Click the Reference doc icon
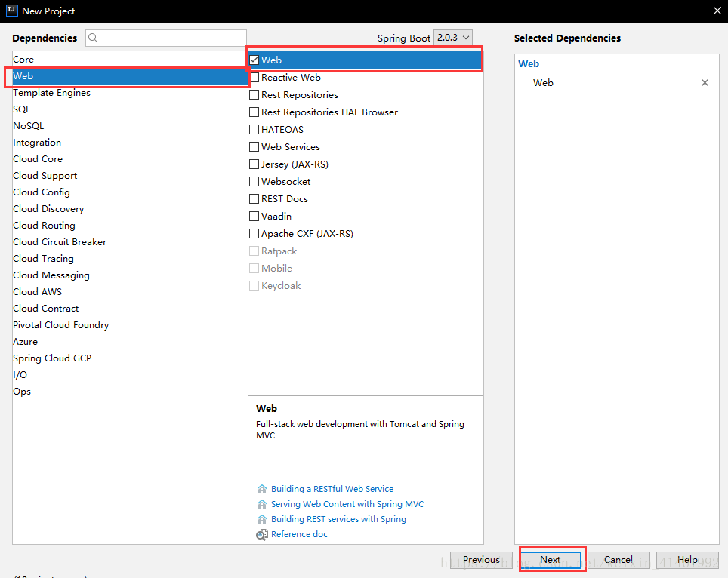This screenshot has height=578, width=728. click(262, 534)
